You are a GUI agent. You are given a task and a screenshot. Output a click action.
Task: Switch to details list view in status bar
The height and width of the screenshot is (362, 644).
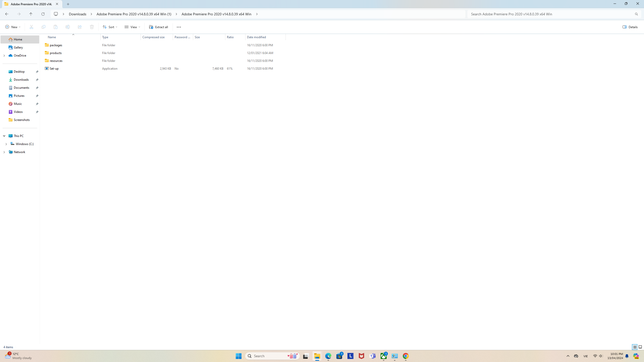point(635,347)
